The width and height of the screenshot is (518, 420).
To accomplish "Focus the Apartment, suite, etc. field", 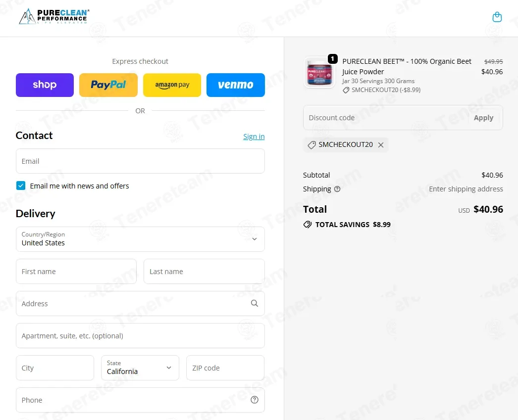I will point(140,335).
